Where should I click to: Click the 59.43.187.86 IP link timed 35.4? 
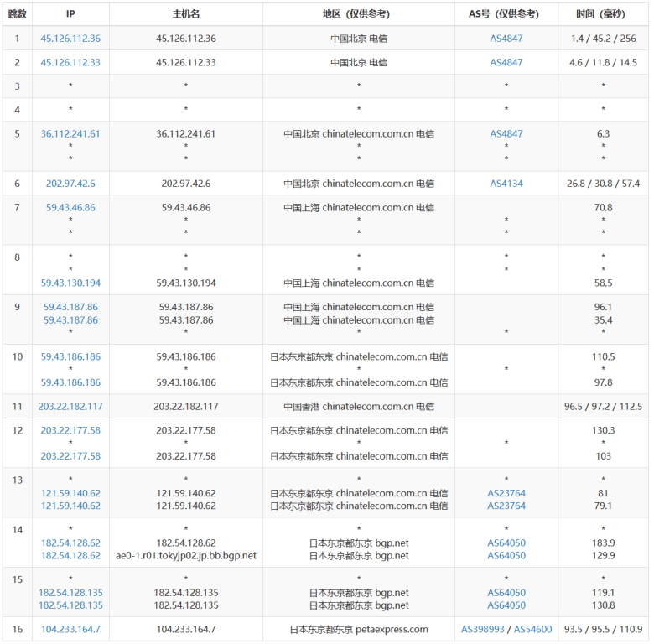[70, 320]
